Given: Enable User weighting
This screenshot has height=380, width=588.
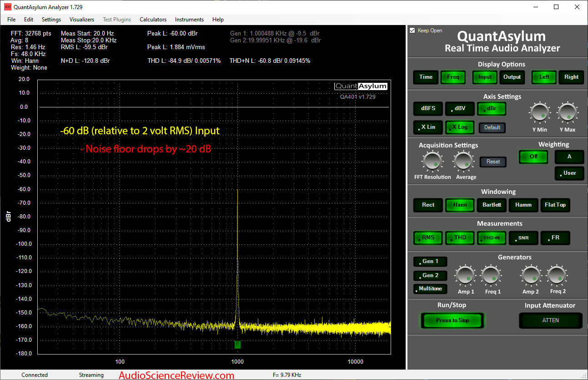Looking at the screenshot, I should pyautogui.click(x=569, y=173).
